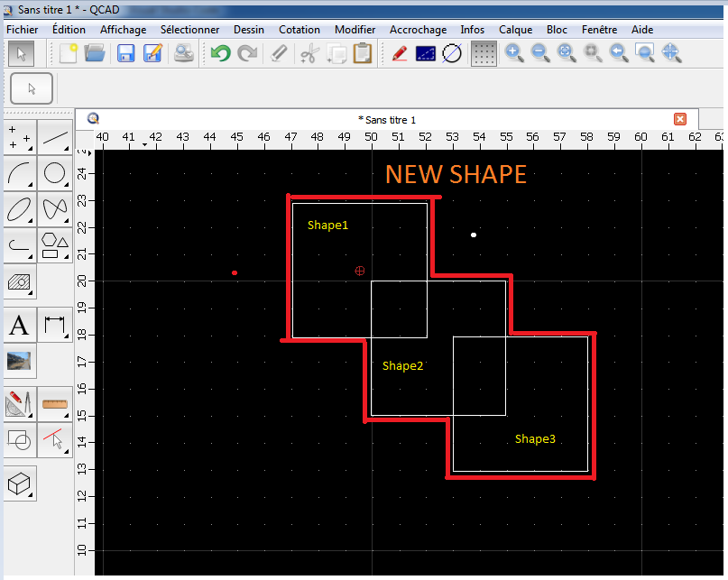Click the Save As icon with pencil
Viewport: 728px width, 580px height.
(152, 53)
